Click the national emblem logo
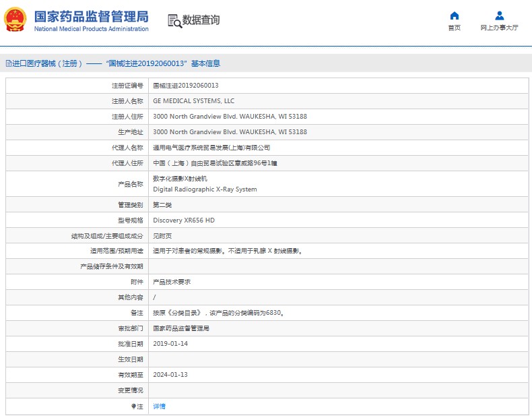The image size is (532, 418). pyautogui.click(x=15, y=20)
